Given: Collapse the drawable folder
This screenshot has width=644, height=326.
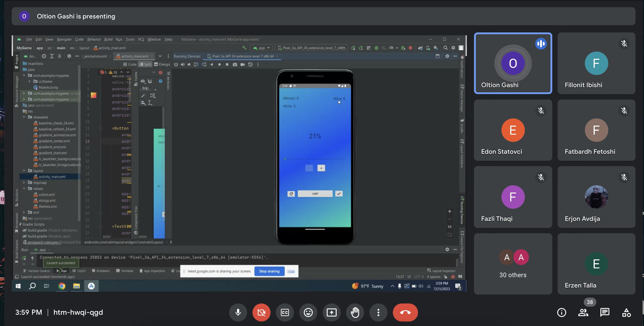Looking at the screenshot, I should tap(24, 117).
